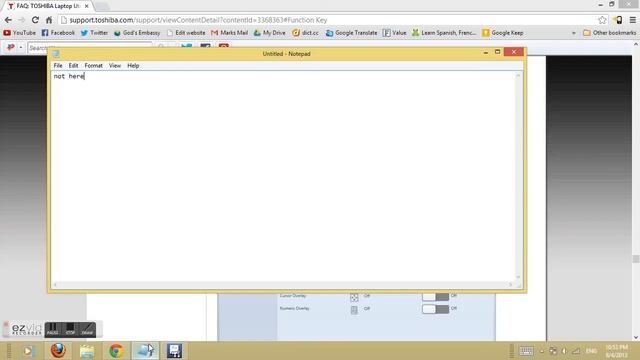Open the Value bookmark
Image resolution: width=640 pixels, height=360 pixels.
(x=395, y=33)
